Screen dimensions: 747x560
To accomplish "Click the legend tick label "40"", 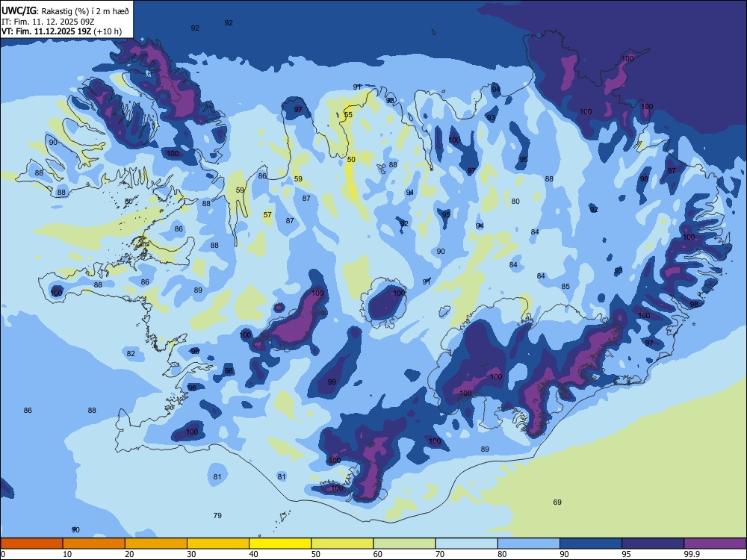I will click(x=253, y=554).
